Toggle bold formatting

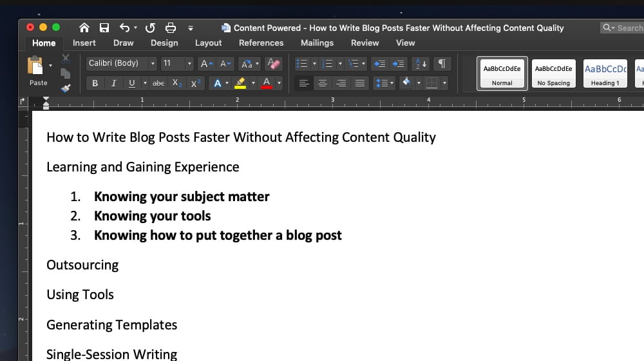[95, 83]
